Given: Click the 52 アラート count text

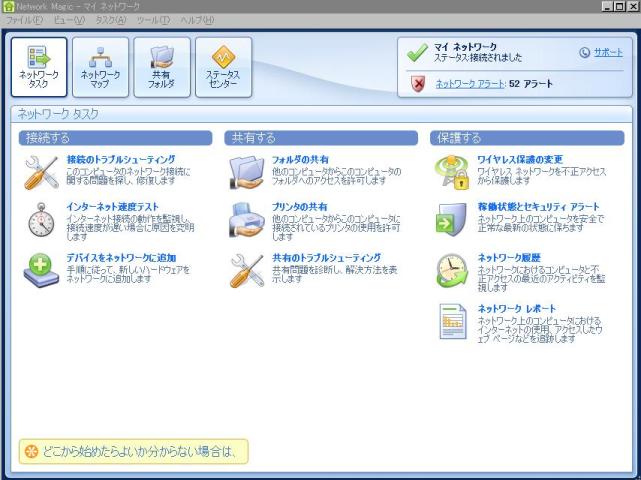Looking at the screenshot, I should [531, 84].
